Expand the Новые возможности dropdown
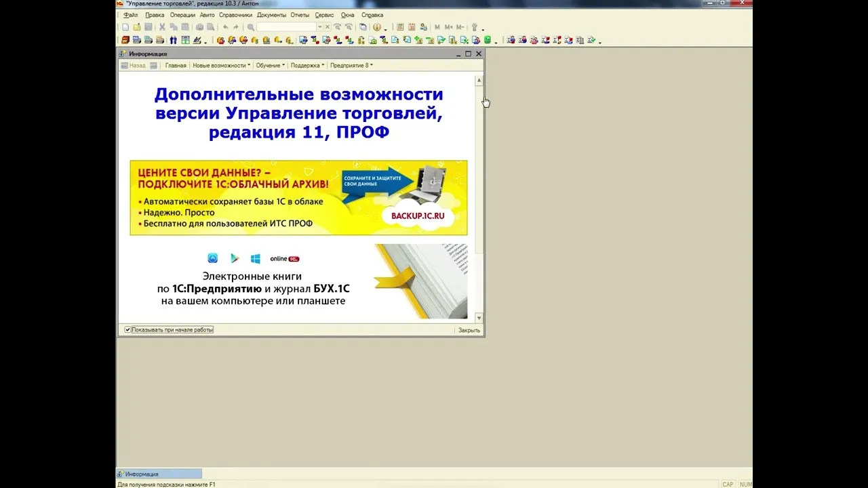 (x=222, y=66)
